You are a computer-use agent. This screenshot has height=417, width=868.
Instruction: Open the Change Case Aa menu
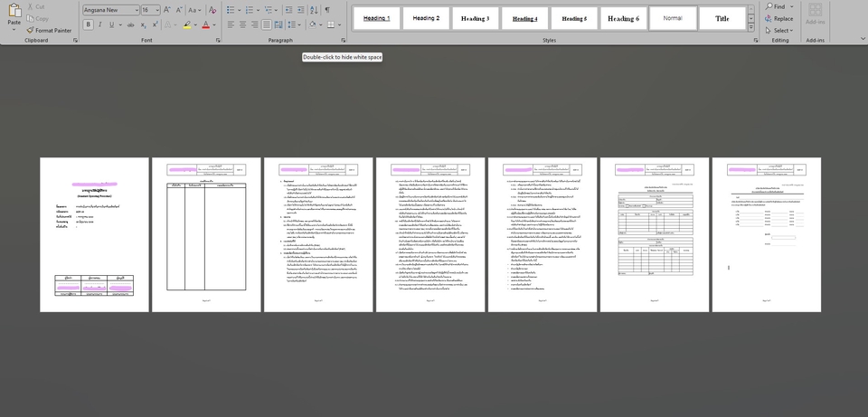pyautogui.click(x=194, y=10)
